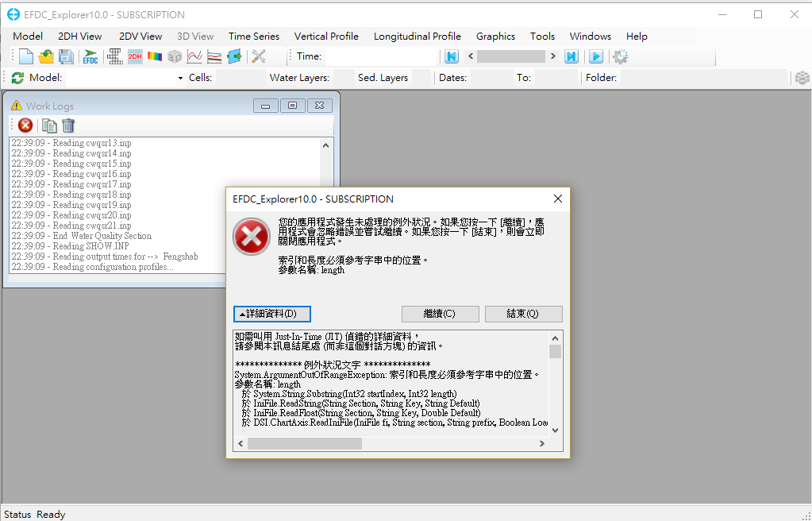Click the 結束(Q) quit button
Image resolution: width=812 pixels, height=521 pixels.
524,315
